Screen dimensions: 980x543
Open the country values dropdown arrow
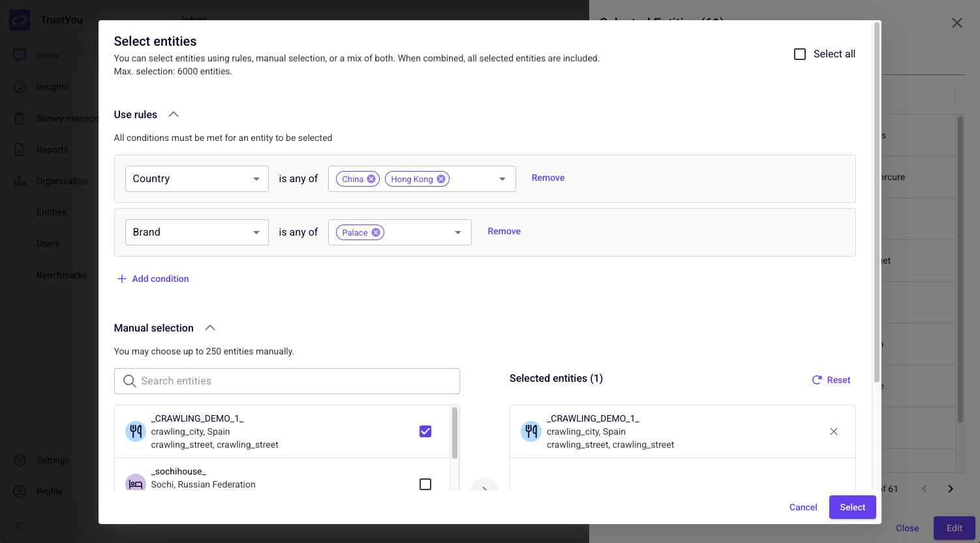click(x=502, y=179)
